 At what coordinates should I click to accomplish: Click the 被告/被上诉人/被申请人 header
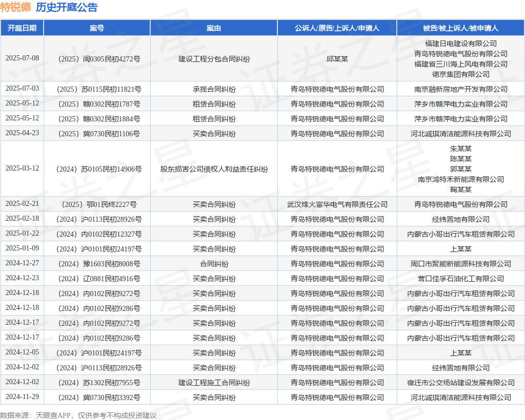(x=461, y=28)
